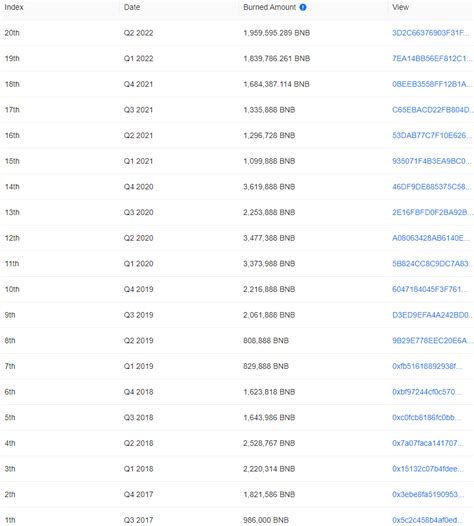Select the Date column header

point(132,7)
